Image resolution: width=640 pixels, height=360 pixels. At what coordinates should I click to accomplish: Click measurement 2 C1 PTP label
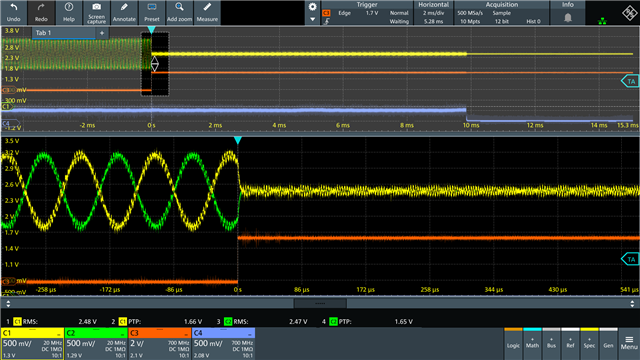point(130,322)
